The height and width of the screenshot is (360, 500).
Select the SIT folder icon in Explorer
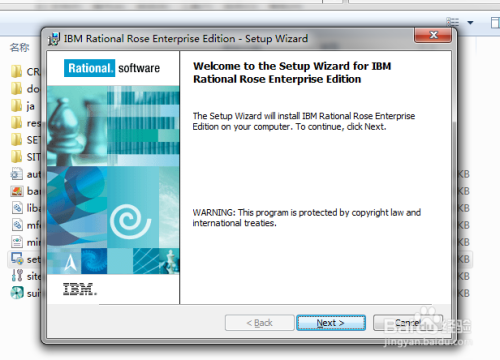tap(16, 157)
